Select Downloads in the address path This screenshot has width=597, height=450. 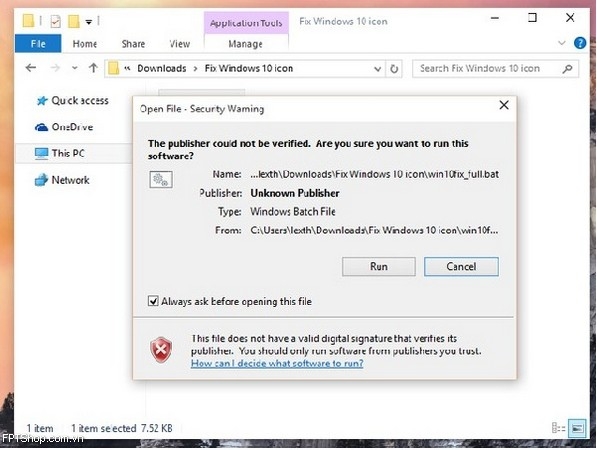point(162,69)
